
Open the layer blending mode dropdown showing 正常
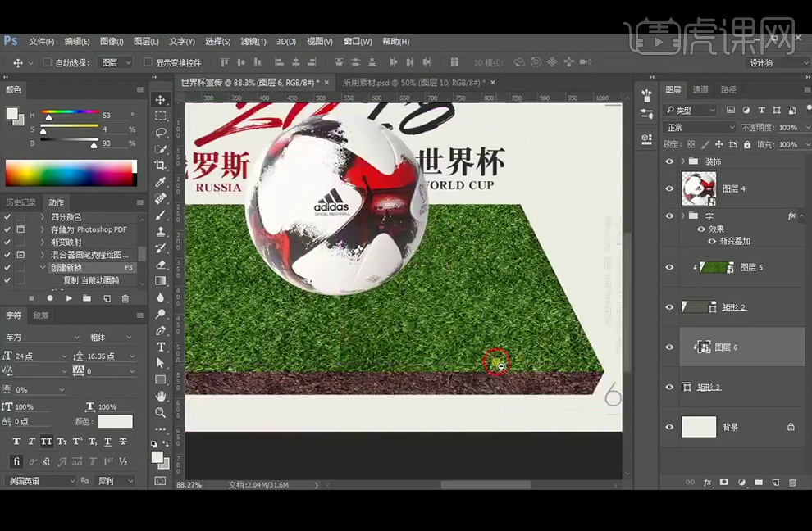coord(699,127)
